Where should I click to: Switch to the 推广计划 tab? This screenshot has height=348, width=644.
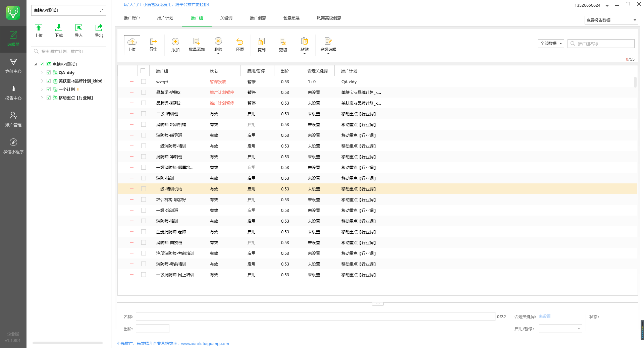click(165, 18)
